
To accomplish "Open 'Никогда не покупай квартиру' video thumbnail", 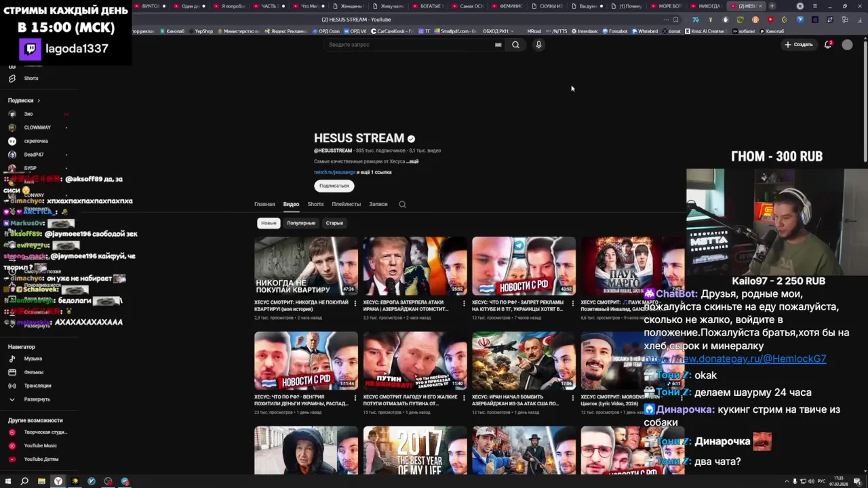I will 306,266.
